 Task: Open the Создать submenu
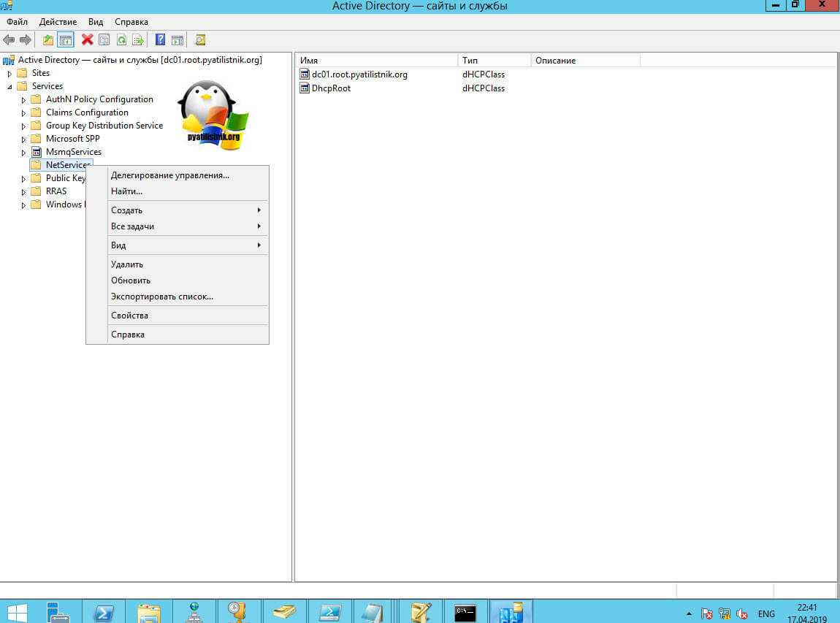click(x=126, y=210)
